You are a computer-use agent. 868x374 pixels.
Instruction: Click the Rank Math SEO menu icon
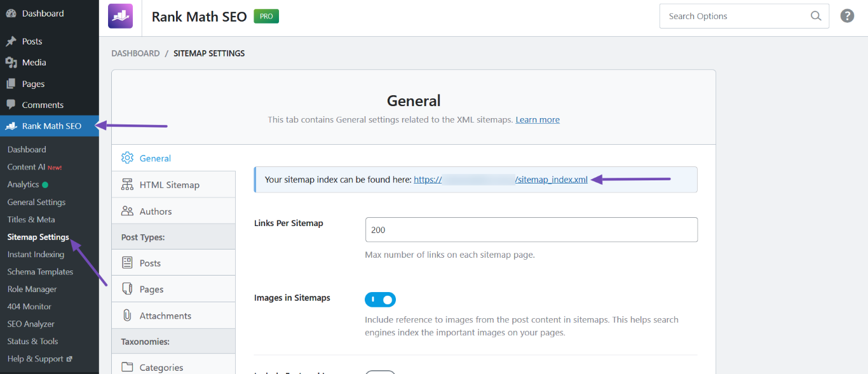click(11, 126)
